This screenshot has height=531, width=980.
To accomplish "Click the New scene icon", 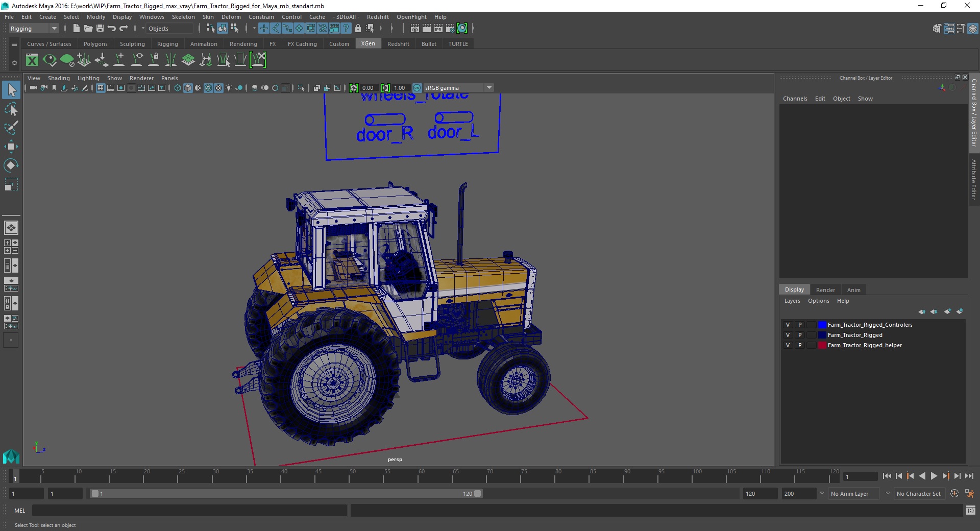I will [76, 29].
